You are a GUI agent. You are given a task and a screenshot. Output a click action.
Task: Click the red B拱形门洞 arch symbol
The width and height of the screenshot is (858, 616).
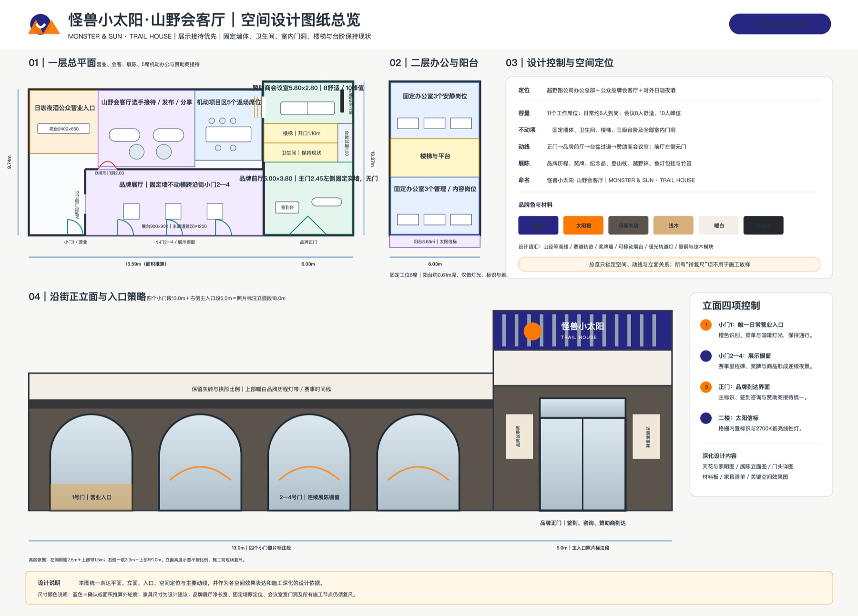pyautogui.click(x=107, y=165)
